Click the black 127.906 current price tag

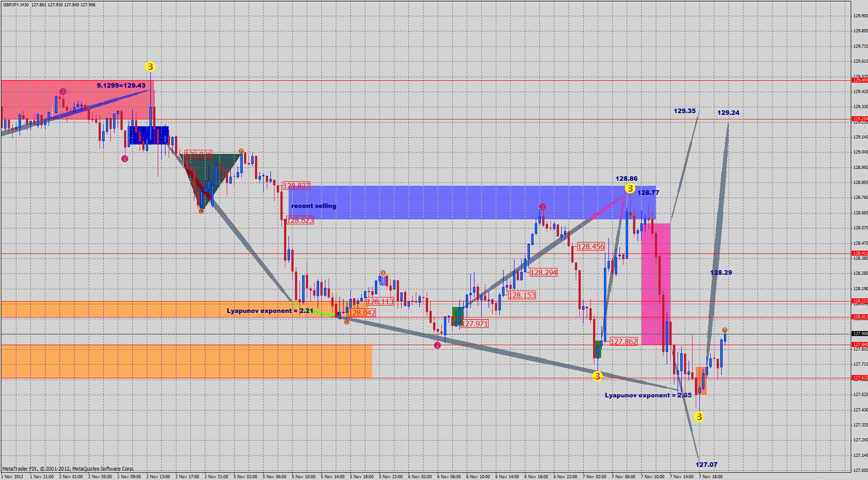coord(860,334)
